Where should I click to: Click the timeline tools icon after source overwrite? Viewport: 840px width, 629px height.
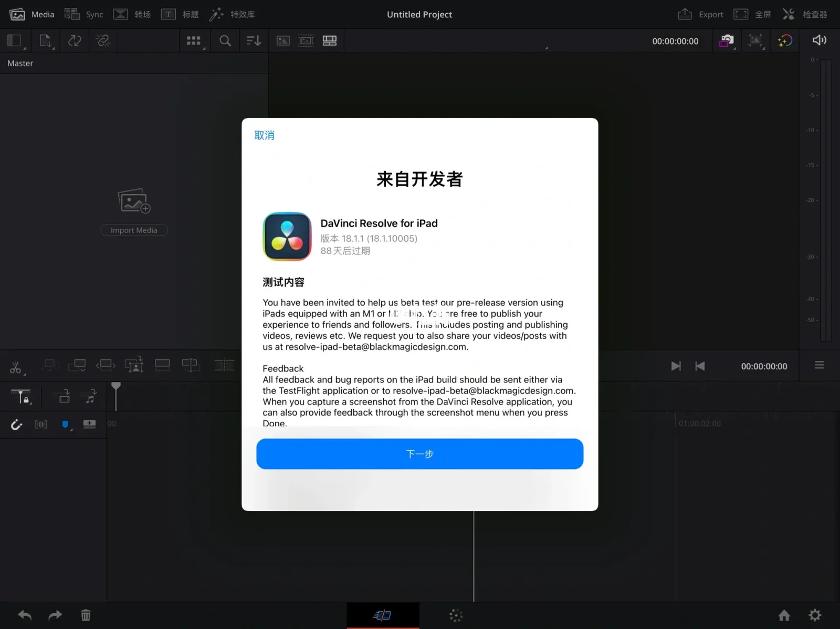(x=224, y=365)
